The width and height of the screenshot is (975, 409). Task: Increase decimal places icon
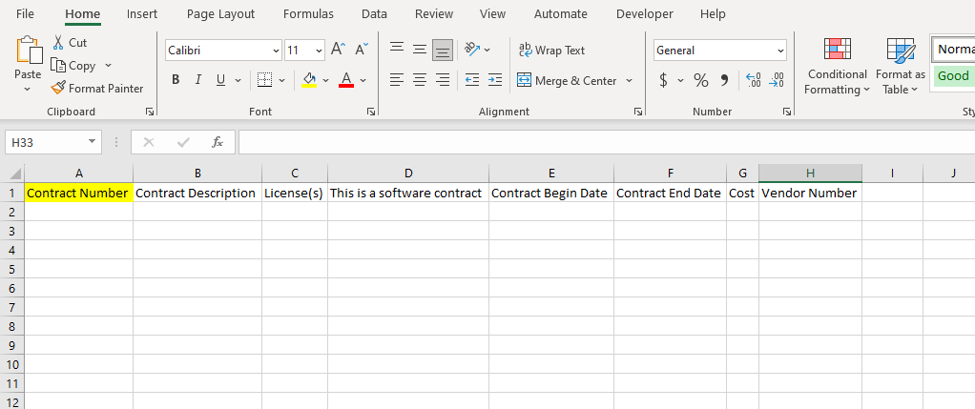coord(754,80)
